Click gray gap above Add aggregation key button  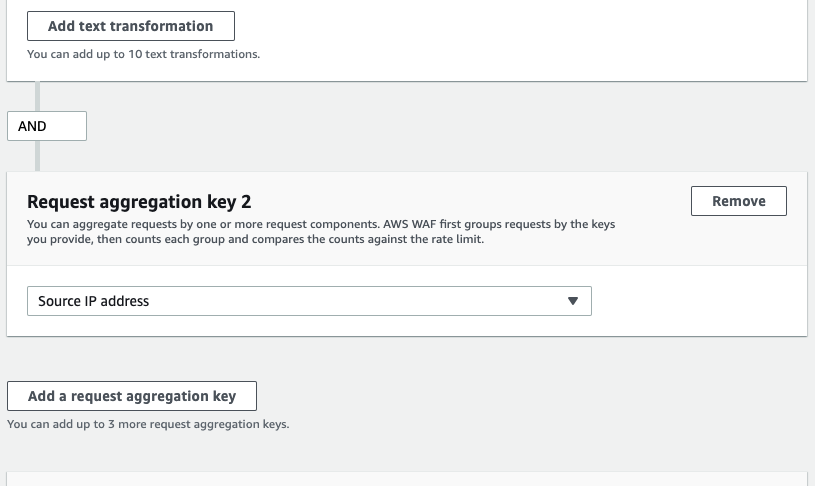(407, 359)
